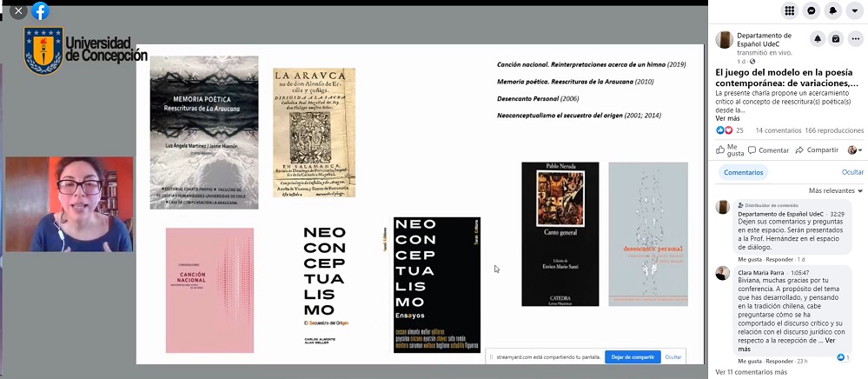Share the video using Compartir
The width and height of the screenshot is (868, 379).
click(816, 150)
